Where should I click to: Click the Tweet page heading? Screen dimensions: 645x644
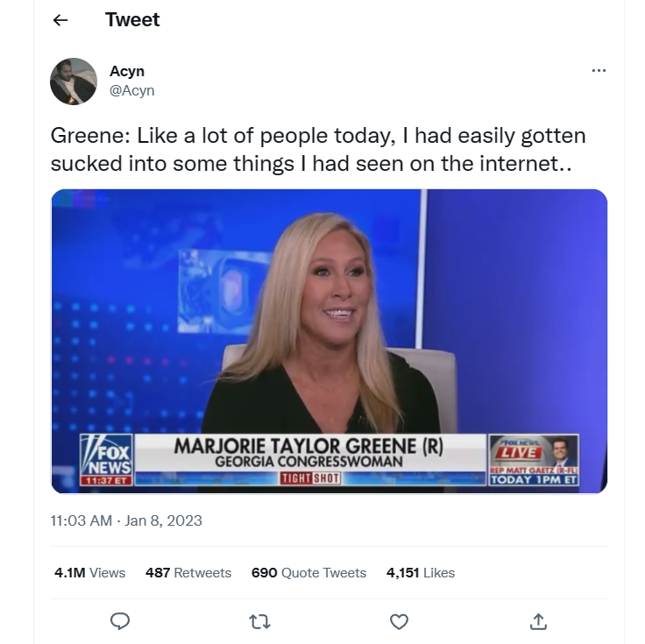tap(132, 20)
